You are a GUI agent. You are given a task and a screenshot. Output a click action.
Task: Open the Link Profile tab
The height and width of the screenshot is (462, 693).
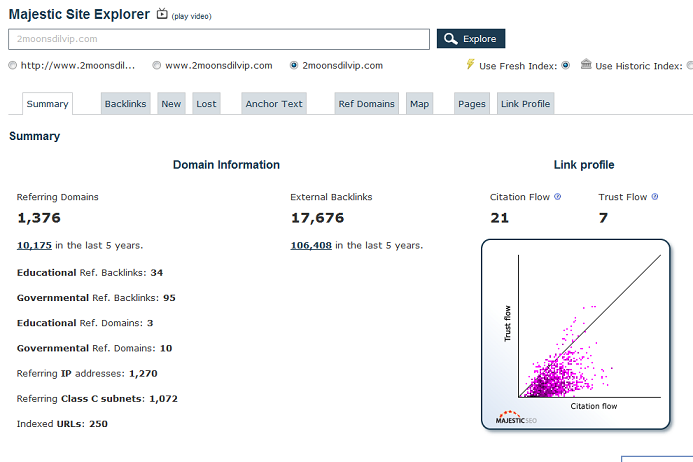pos(525,104)
